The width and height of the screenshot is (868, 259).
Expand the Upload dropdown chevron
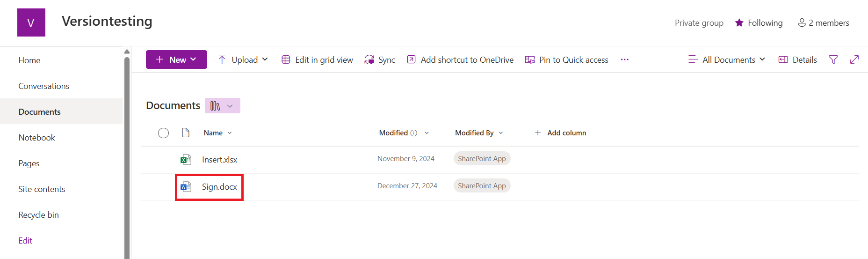(x=265, y=59)
